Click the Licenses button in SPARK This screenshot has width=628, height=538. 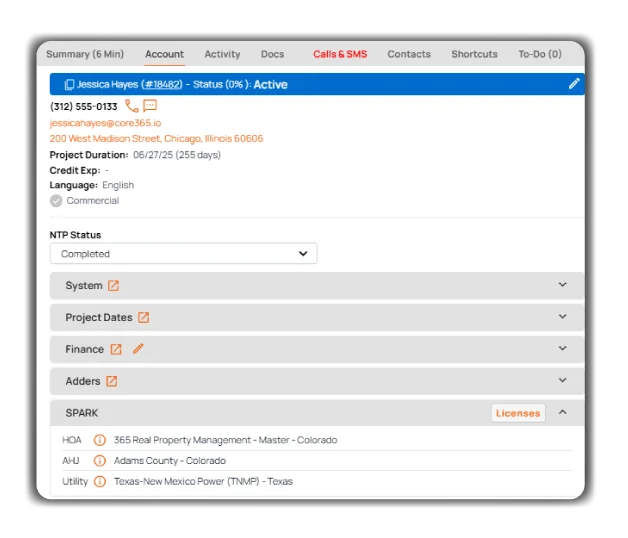tap(518, 413)
